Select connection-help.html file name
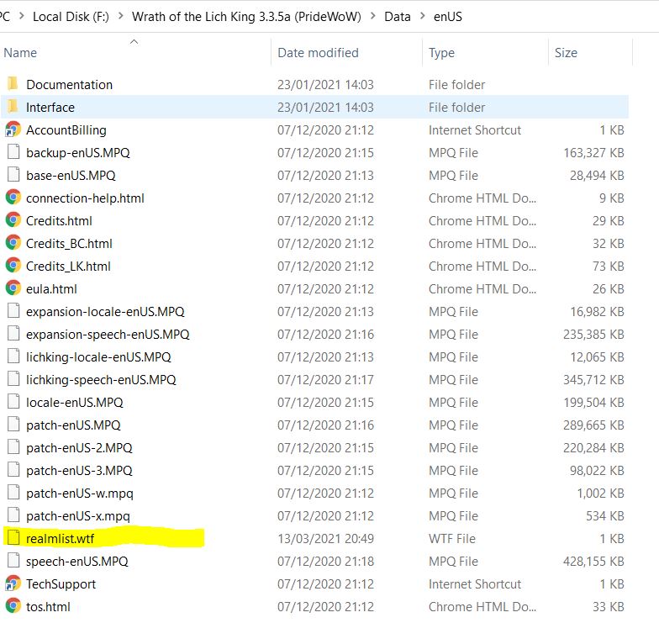659x644 pixels. [x=85, y=198]
